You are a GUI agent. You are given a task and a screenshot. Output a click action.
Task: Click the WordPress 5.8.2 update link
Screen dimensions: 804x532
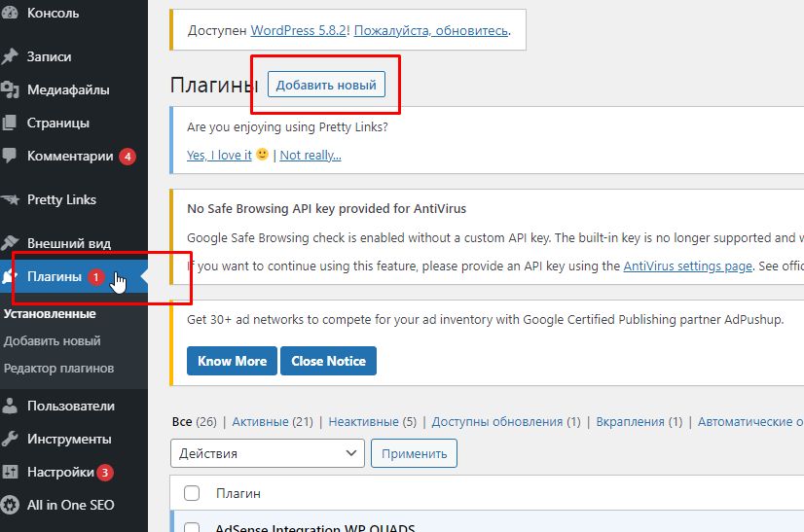coord(298,30)
